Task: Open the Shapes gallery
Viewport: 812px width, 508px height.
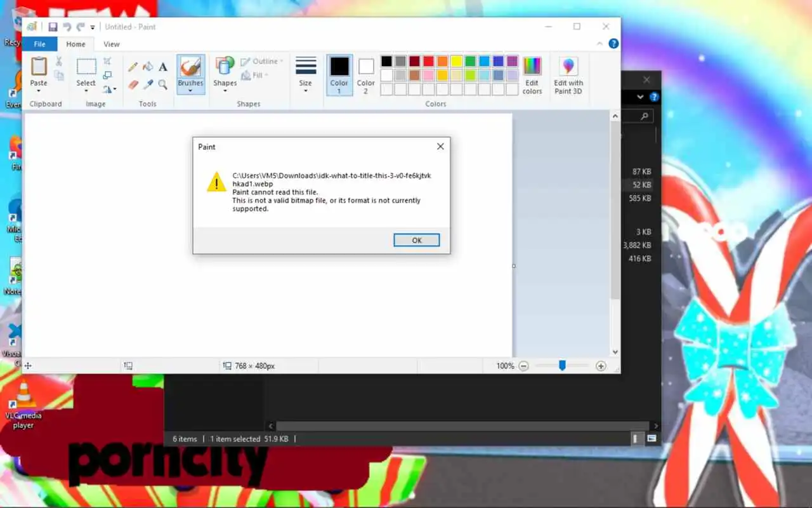Action: pos(225,74)
